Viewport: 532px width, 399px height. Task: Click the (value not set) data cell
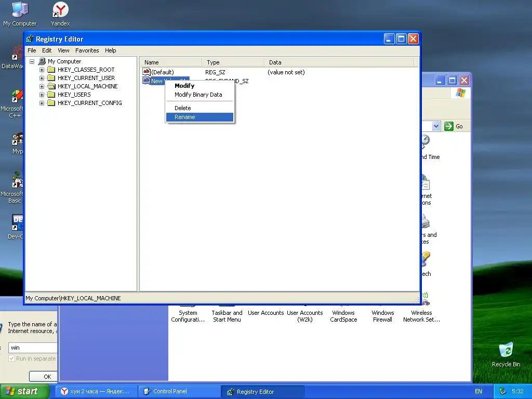click(286, 72)
